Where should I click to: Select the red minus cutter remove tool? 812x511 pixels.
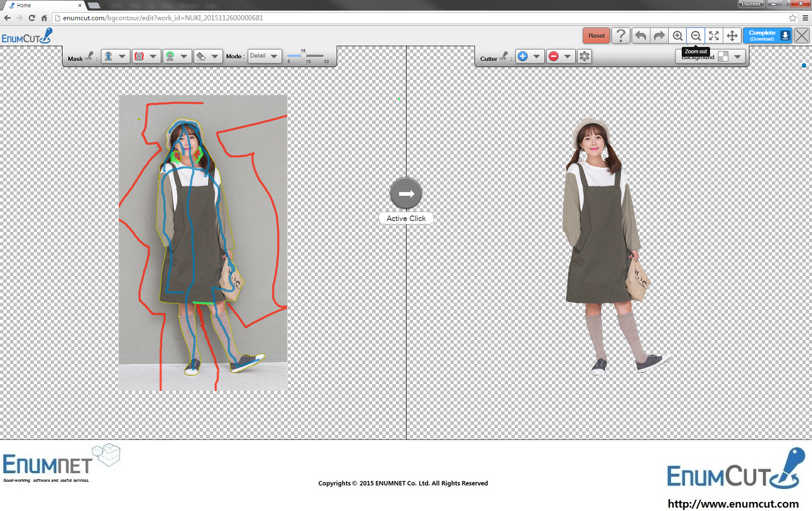tap(554, 56)
